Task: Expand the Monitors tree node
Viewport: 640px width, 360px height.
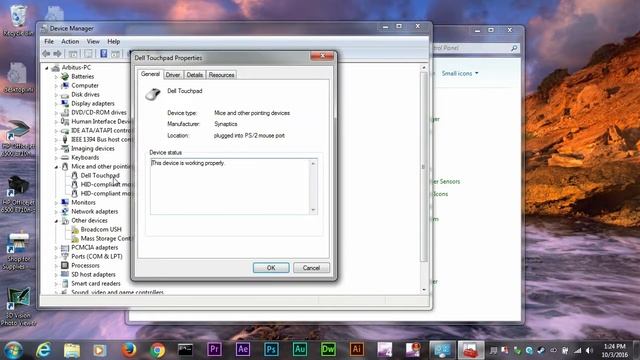Action: coord(56,202)
